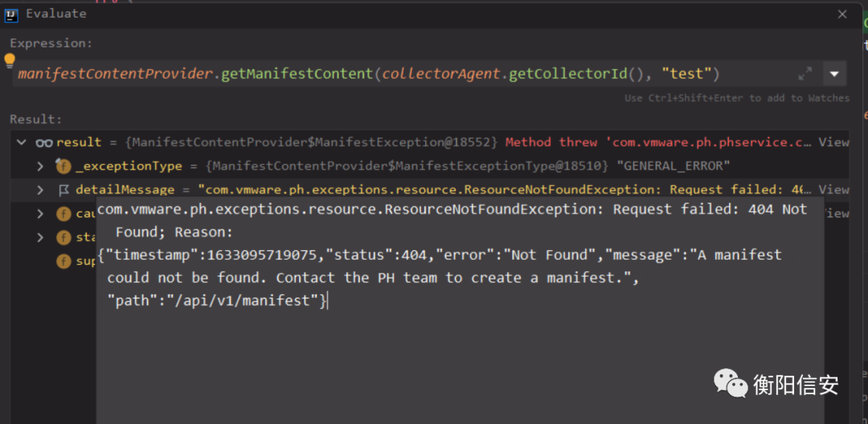This screenshot has height=424, width=868.
Task: Close the Evaluate dialog
Action: [x=842, y=14]
